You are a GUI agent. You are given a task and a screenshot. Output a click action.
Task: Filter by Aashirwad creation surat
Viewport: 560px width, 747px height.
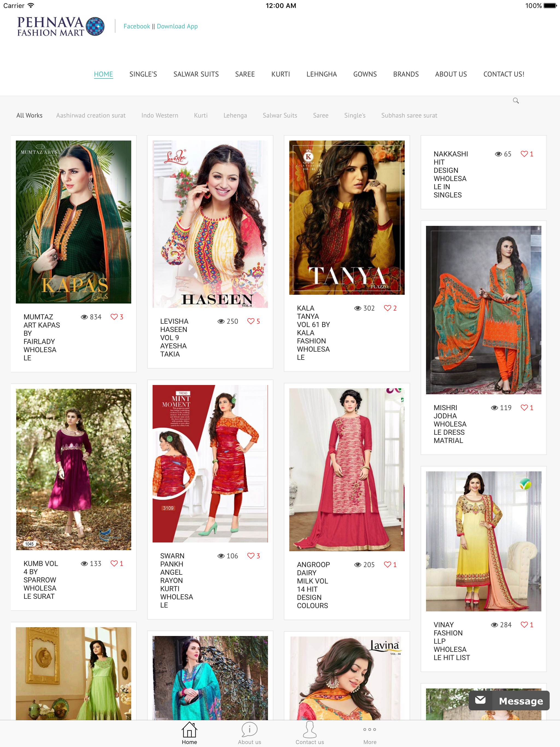[91, 115]
